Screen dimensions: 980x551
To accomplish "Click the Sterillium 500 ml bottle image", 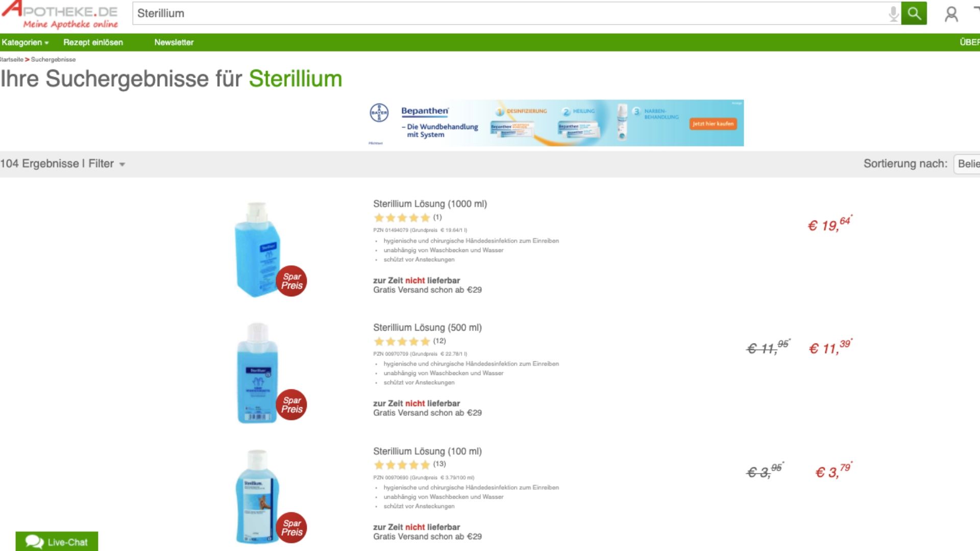I will click(x=257, y=372).
